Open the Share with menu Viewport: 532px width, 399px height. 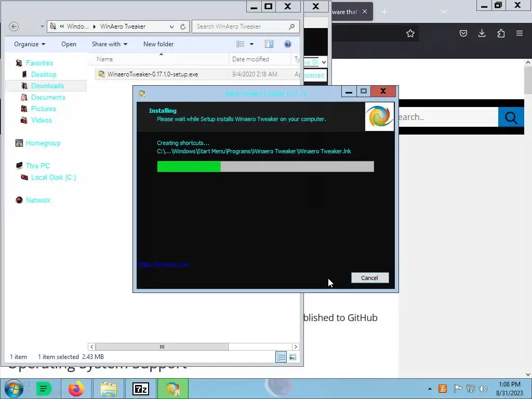click(110, 44)
